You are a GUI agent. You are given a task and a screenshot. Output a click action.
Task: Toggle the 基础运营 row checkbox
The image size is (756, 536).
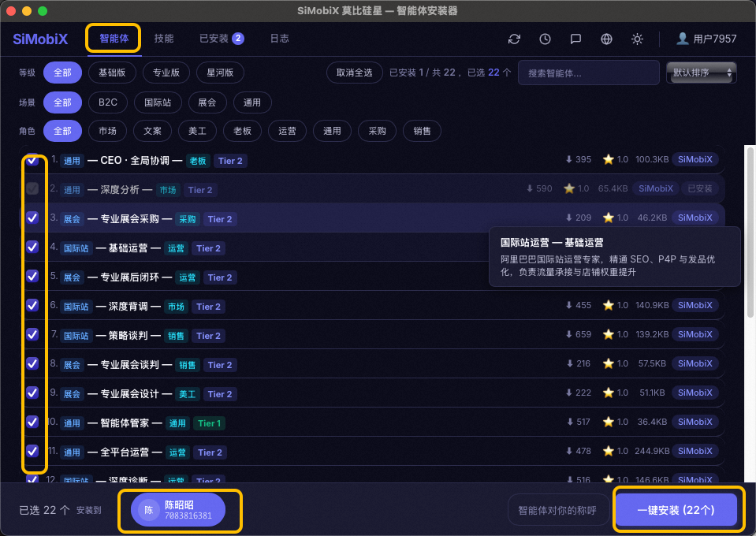coord(32,248)
